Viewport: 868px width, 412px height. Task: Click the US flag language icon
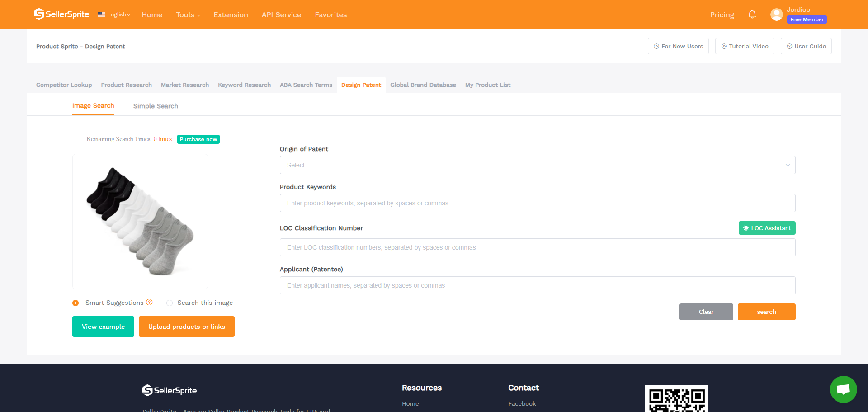coord(101,14)
